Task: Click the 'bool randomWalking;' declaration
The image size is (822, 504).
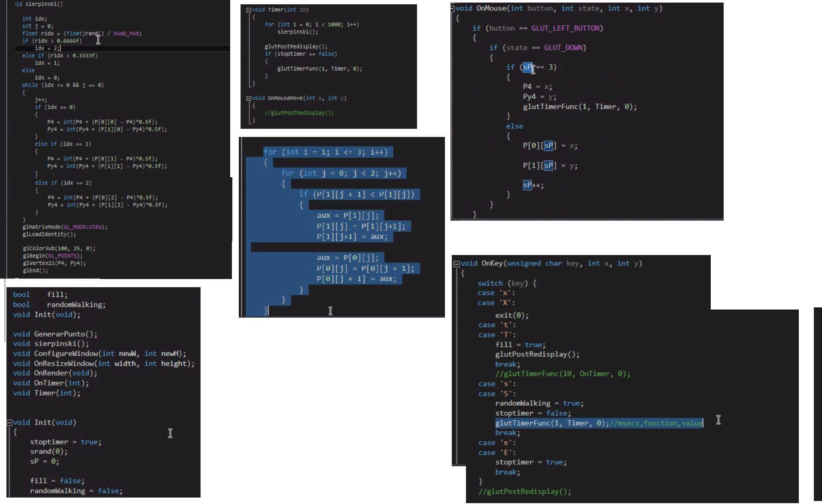Action: tap(59, 305)
